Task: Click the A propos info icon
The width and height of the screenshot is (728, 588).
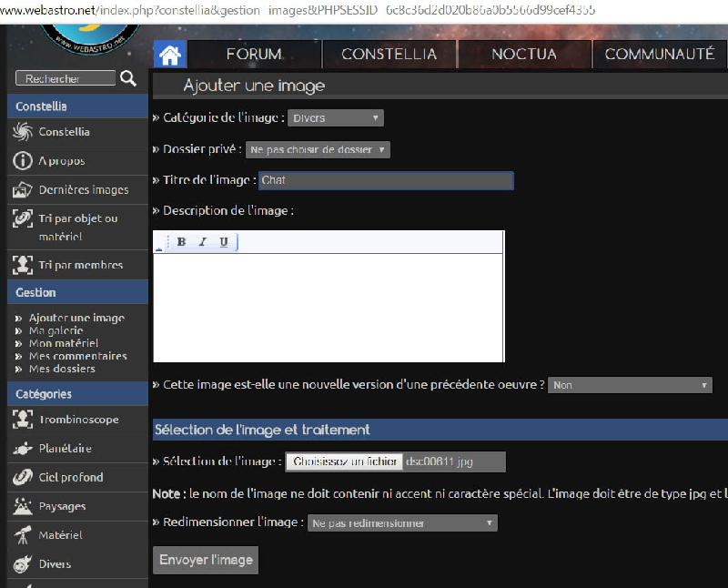Action: [22, 161]
